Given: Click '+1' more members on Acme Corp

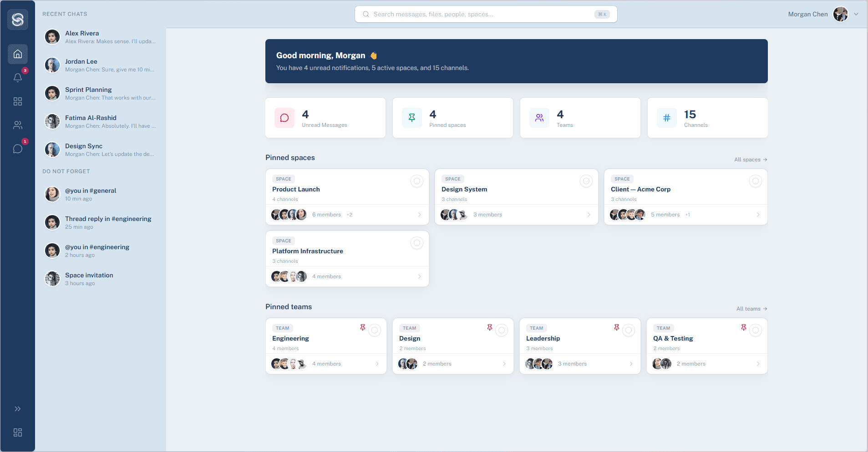Looking at the screenshot, I should point(688,215).
